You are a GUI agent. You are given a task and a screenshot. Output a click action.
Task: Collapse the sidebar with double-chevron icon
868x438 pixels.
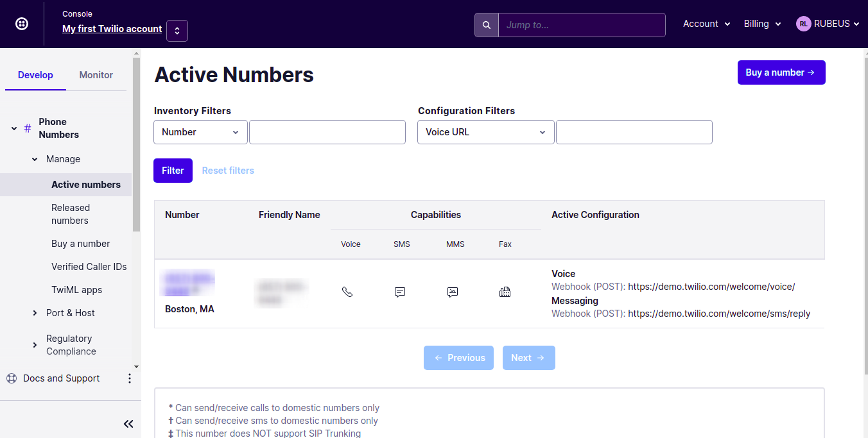coord(128,424)
